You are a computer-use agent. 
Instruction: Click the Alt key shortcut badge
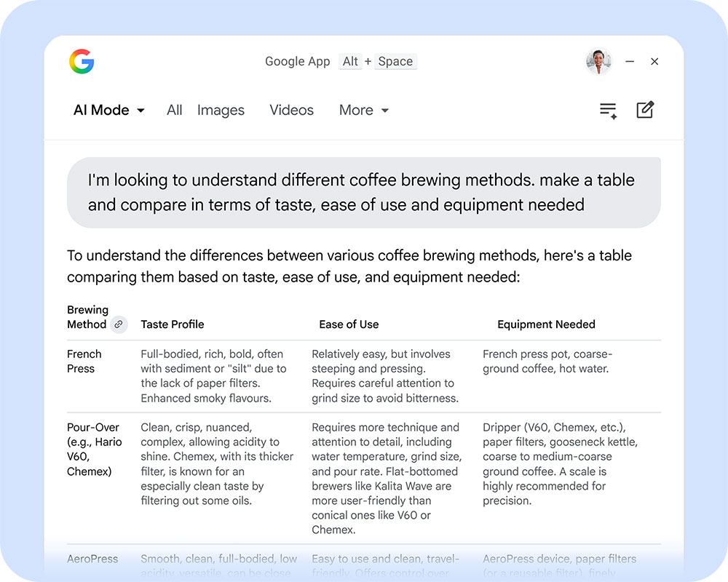point(350,62)
